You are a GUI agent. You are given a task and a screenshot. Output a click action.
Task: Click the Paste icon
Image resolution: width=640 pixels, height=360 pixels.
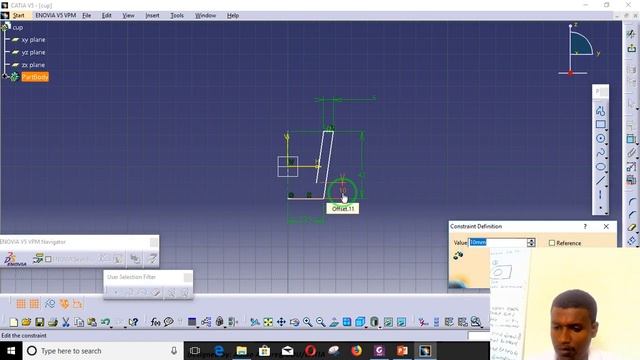click(x=92, y=322)
